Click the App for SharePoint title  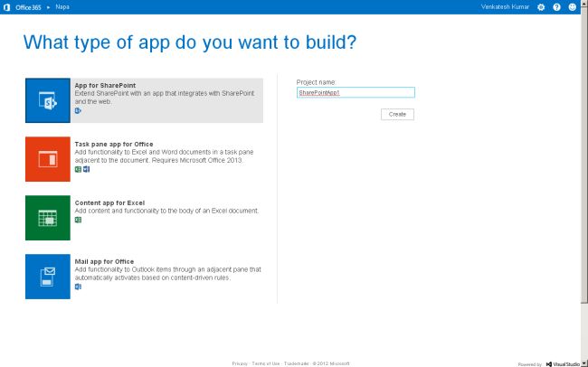click(105, 86)
